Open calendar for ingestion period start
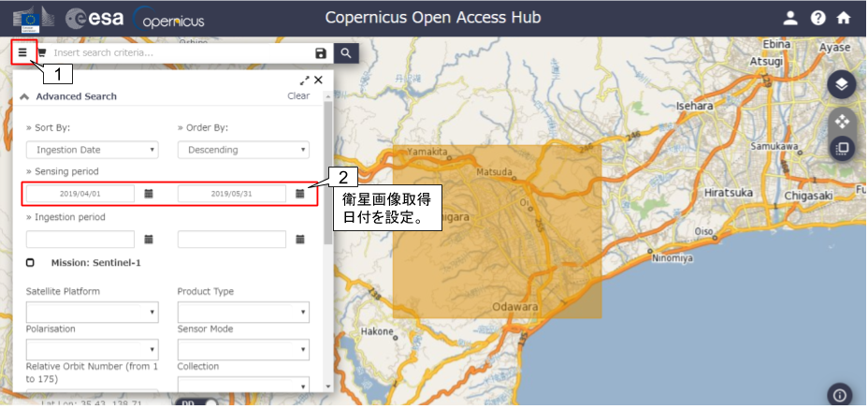This screenshot has width=868, height=409. [x=149, y=239]
